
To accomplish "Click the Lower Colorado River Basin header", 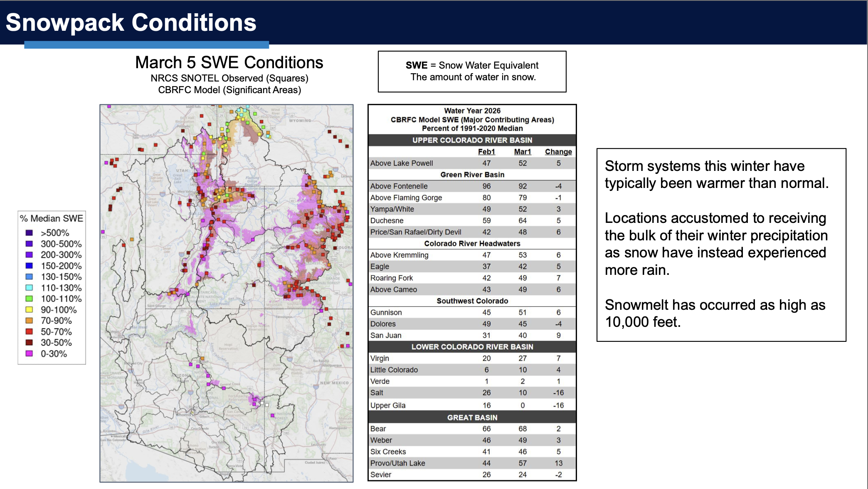I will coord(472,347).
